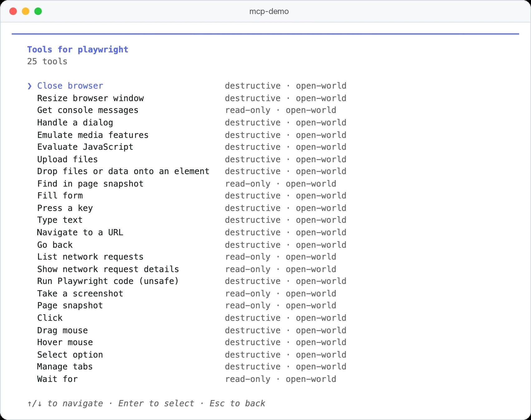Viewport: 531px width, 420px height.
Task: Click read-only label beside Wait for
Action: [x=248, y=379]
